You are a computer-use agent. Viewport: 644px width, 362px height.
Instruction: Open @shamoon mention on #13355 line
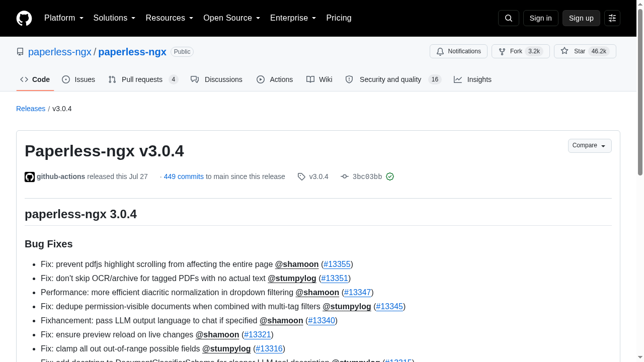point(297,264)
